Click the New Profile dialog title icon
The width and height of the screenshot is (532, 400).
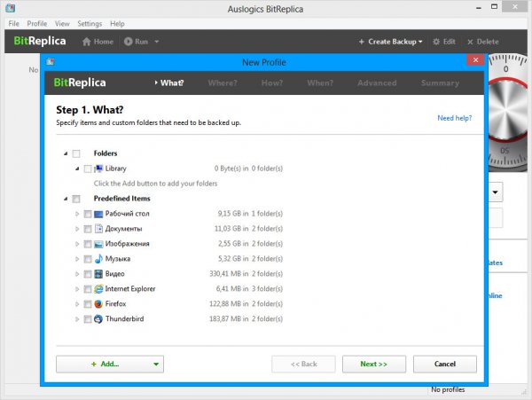[51, 61]
